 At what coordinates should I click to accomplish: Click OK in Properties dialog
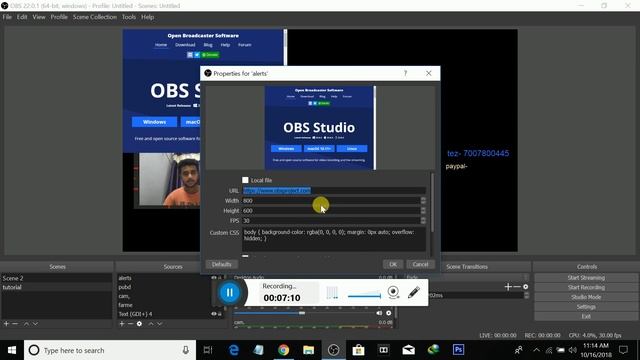tap(393, 264)
